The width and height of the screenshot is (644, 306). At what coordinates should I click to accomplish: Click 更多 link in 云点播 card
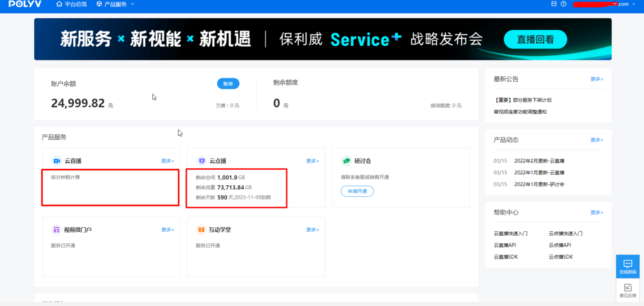(312, 161)
